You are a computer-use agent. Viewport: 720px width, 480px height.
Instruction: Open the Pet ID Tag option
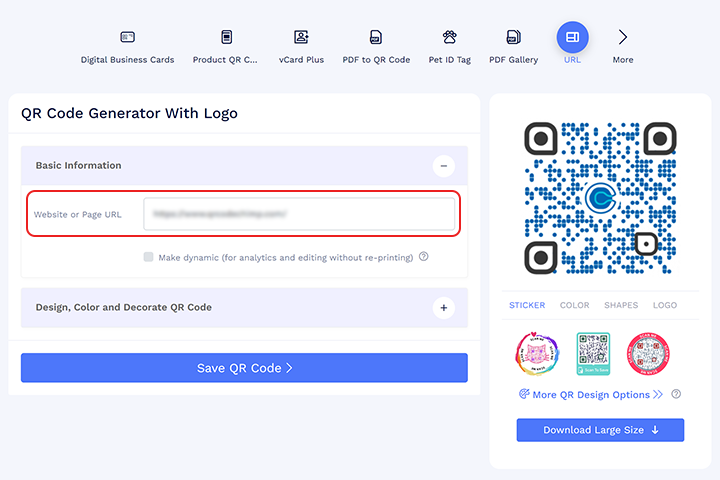pyautogui.click(x=449, y=38)
